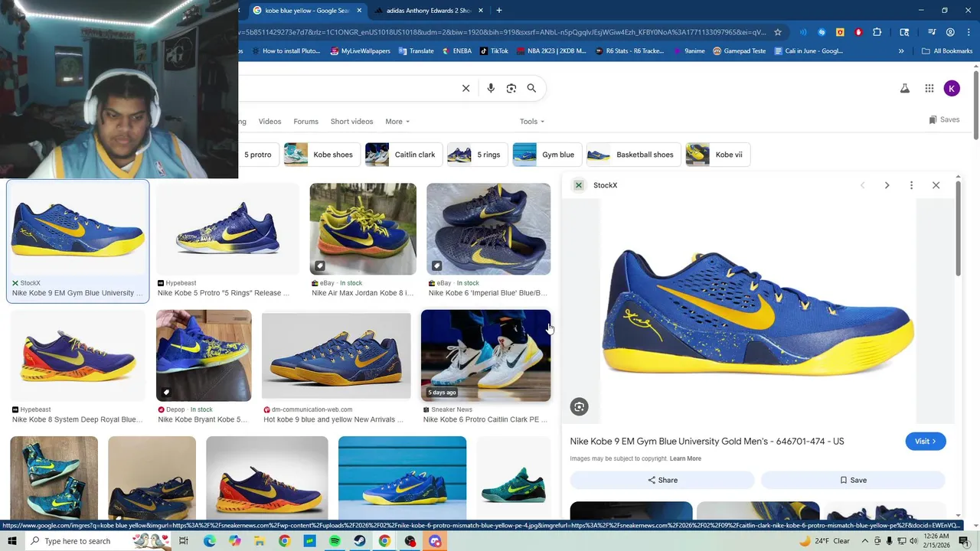Open Spotify from the taskbar
The height and width of the screenshot is (551, 980).
click(335, 541)
